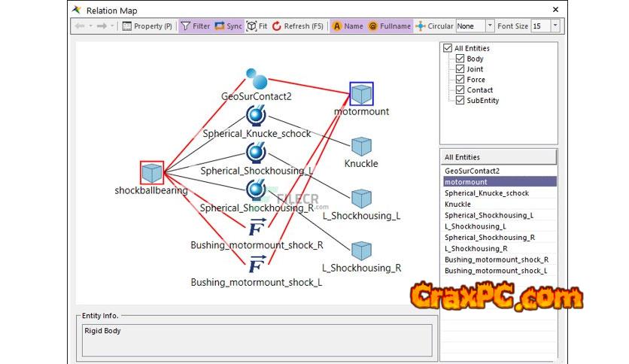The height and width of the screenshot is (364, 629).
Task: Open forward arrow history dropdown
Action: click(112, 26)
